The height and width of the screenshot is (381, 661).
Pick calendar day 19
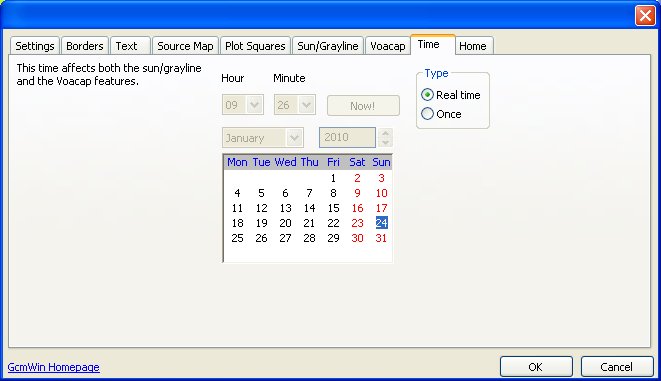click(261, 223)
